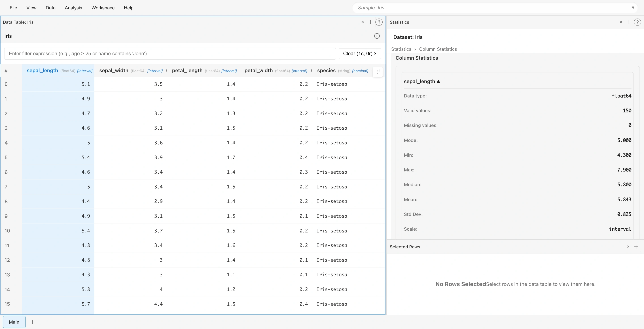
Task: Click the sort icon on petal_width column
Action: point(311,71)
